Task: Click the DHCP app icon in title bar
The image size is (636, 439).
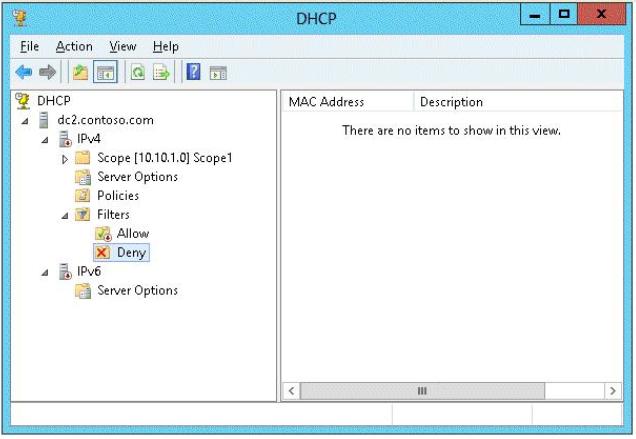Action: 19,18
